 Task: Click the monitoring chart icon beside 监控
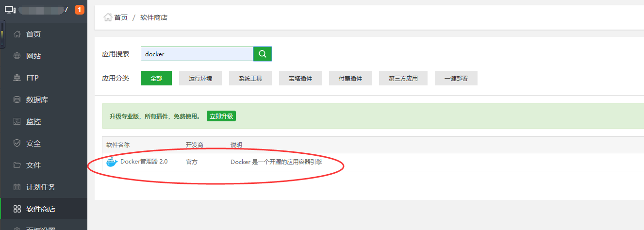click(17, 121)
